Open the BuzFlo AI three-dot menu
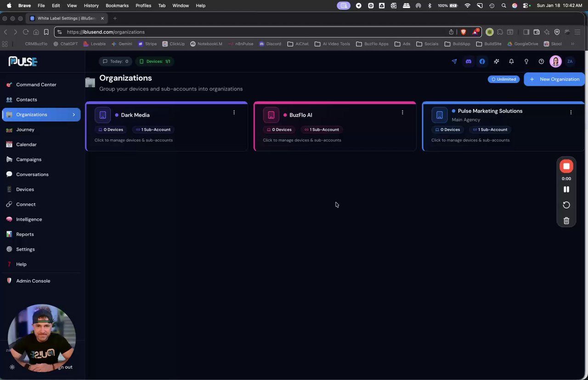 point(402,112)
